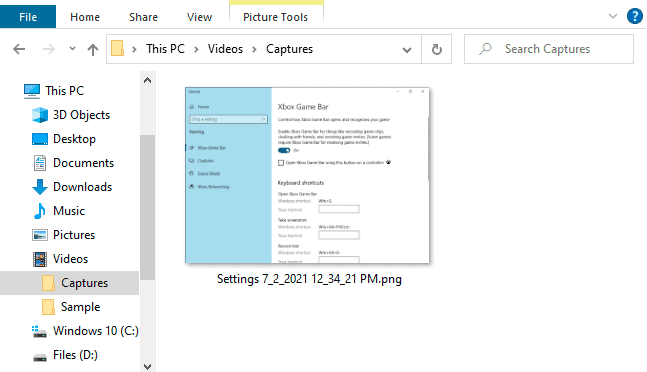Select This PC in the address breadcrumb
Image resolution: width=647 pixels, height=372 pixels.
point(165,49)
